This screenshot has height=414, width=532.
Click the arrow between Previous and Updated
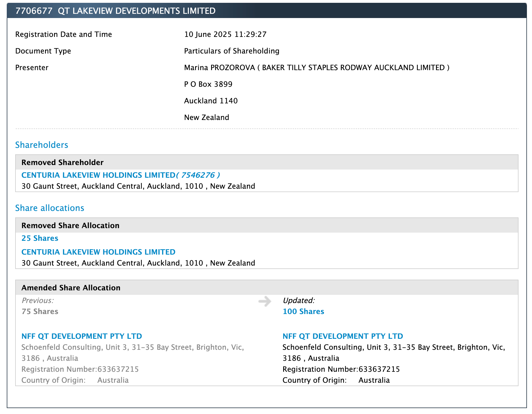265,301
